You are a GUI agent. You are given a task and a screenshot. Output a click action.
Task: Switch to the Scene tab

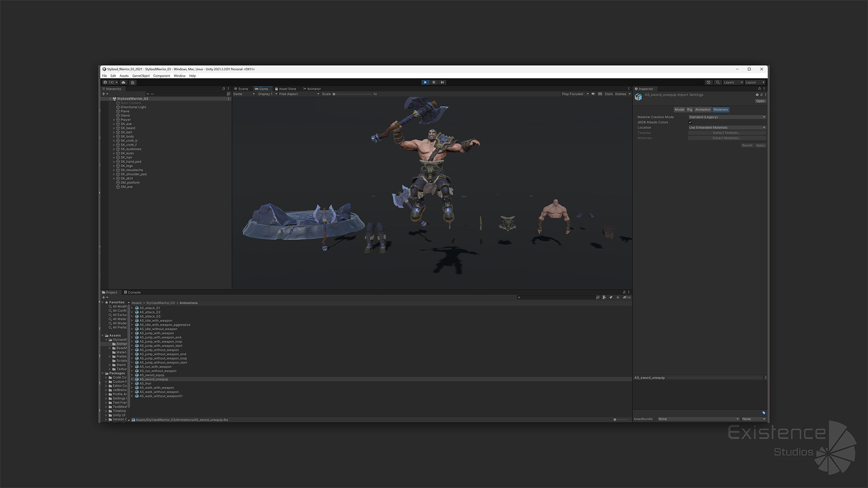[x=241, y=89]
